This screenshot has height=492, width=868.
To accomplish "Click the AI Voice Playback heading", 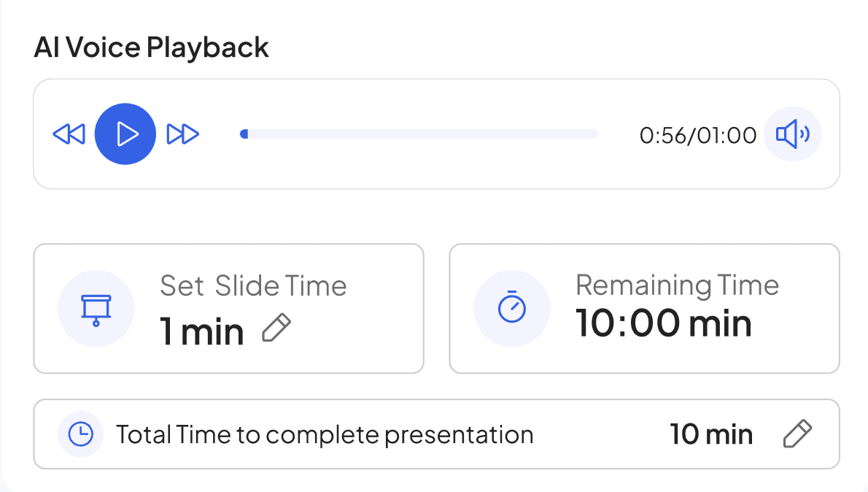I will click(x=151, y=47).
